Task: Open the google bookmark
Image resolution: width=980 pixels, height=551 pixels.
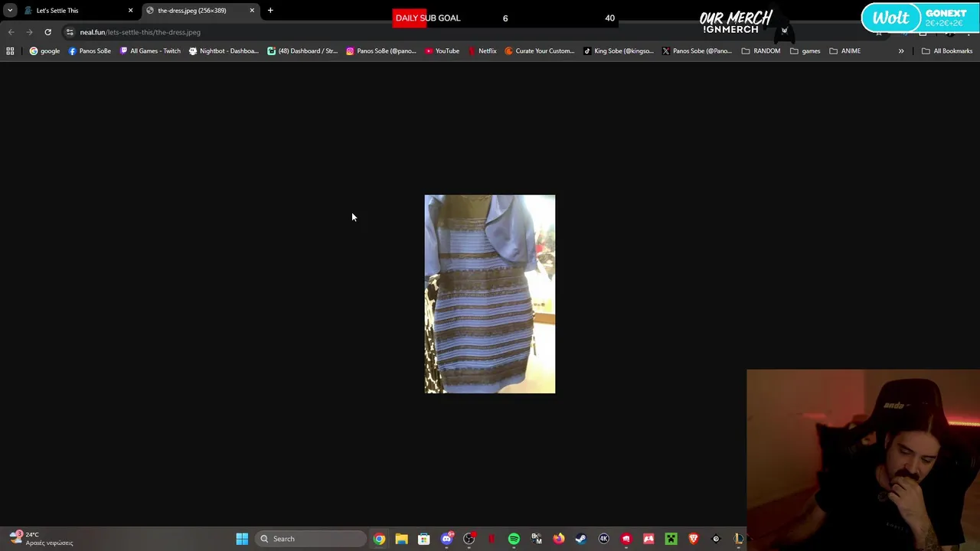Action: click(44, 51)
